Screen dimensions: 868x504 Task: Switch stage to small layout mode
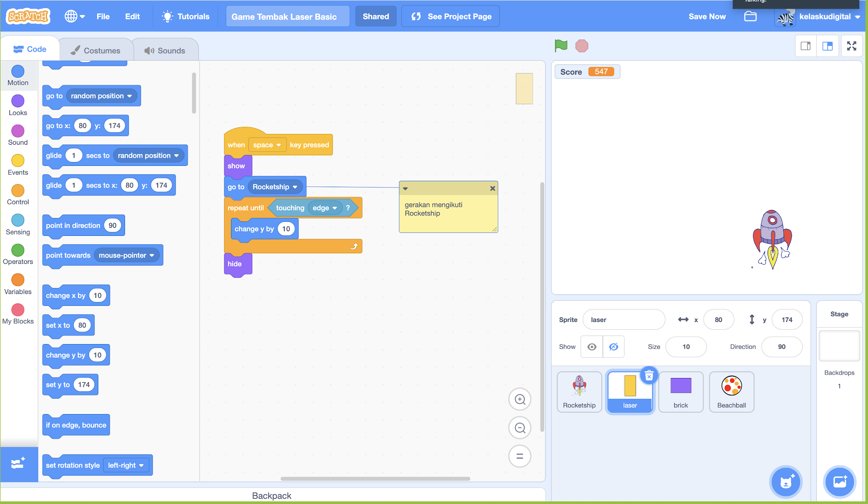806,45
